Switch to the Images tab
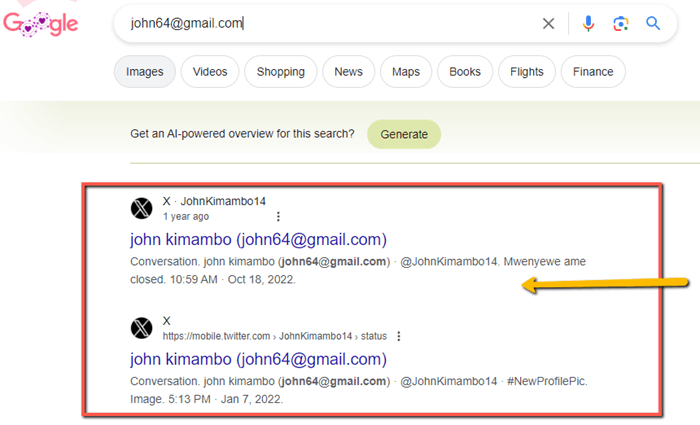 click(145, 72)
